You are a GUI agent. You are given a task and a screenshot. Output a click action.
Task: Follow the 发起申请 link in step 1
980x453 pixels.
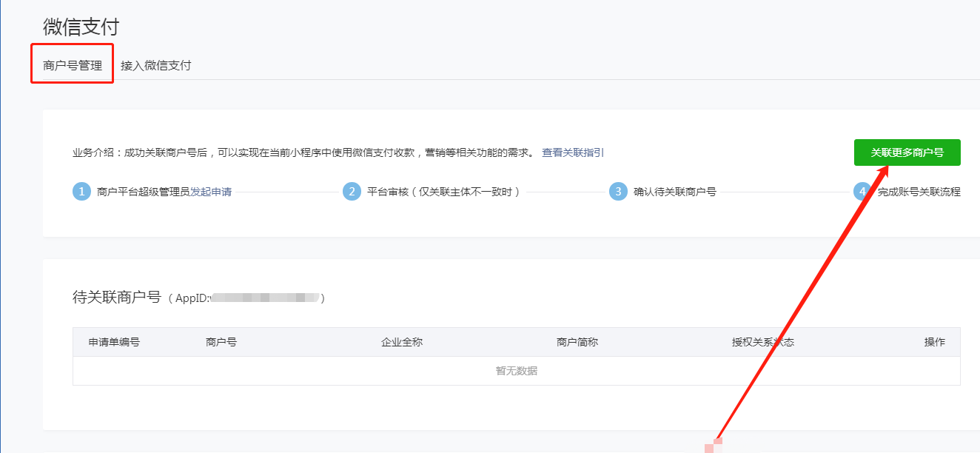211,192
